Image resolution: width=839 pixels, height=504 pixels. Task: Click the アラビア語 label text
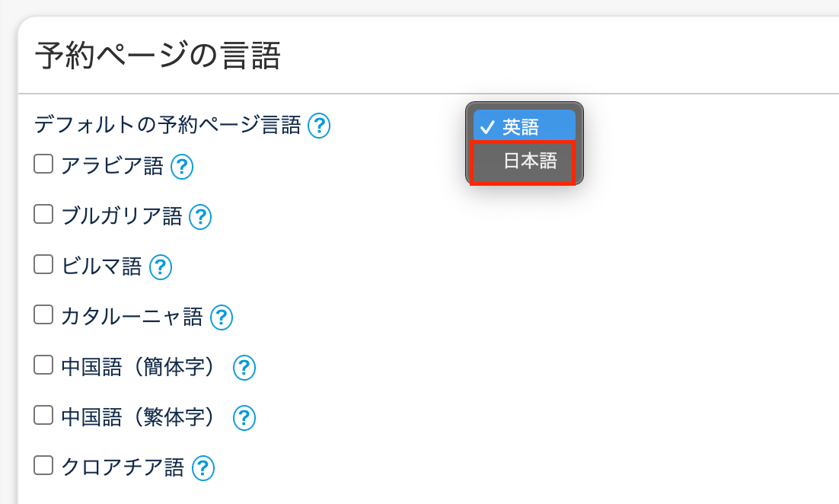[x=112, y=165]
